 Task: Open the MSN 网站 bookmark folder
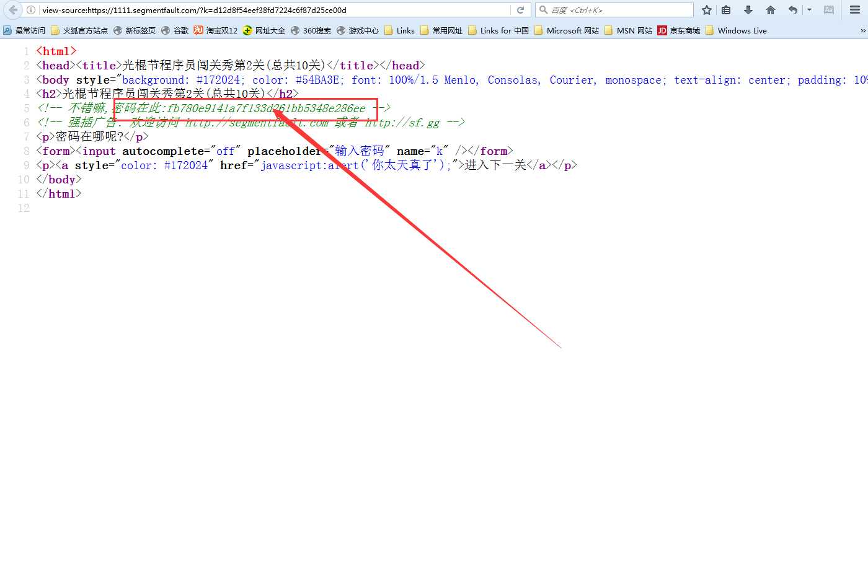point(629,30)
